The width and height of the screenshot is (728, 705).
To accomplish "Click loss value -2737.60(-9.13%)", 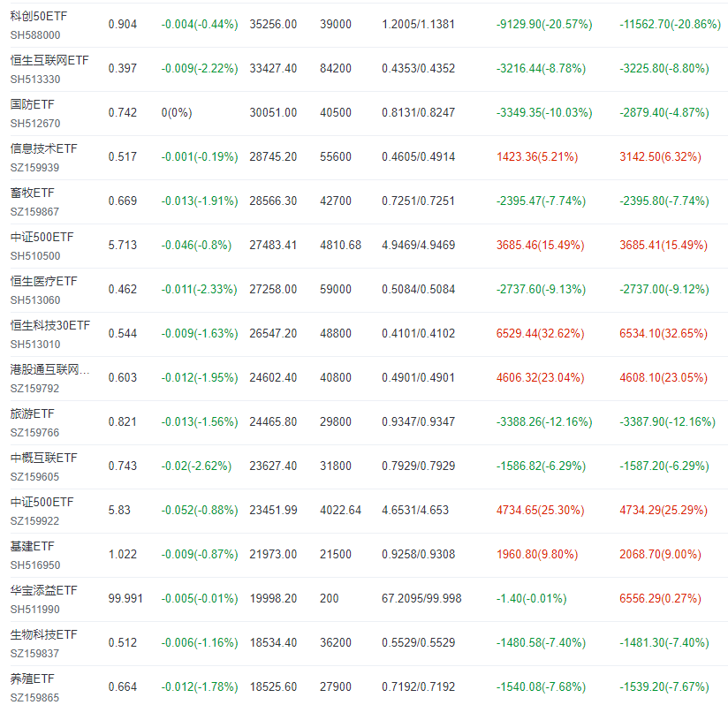I will [541, 290].
